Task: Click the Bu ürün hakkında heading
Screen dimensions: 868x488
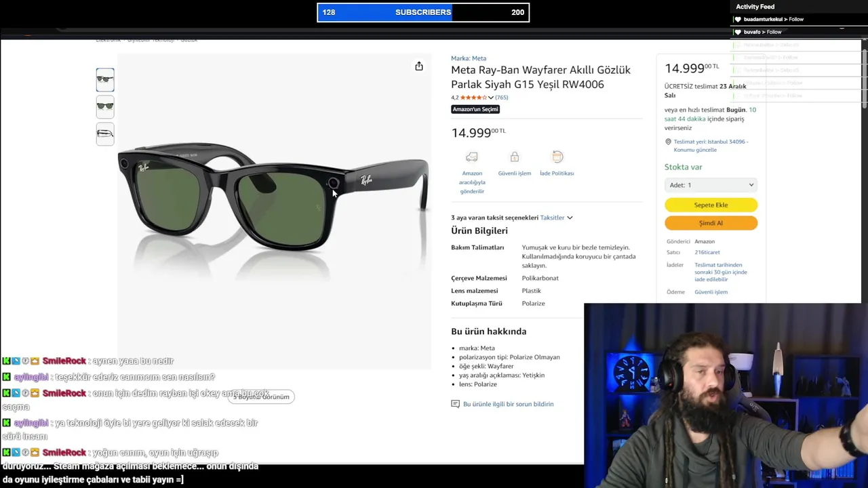Action: [488, 331]
